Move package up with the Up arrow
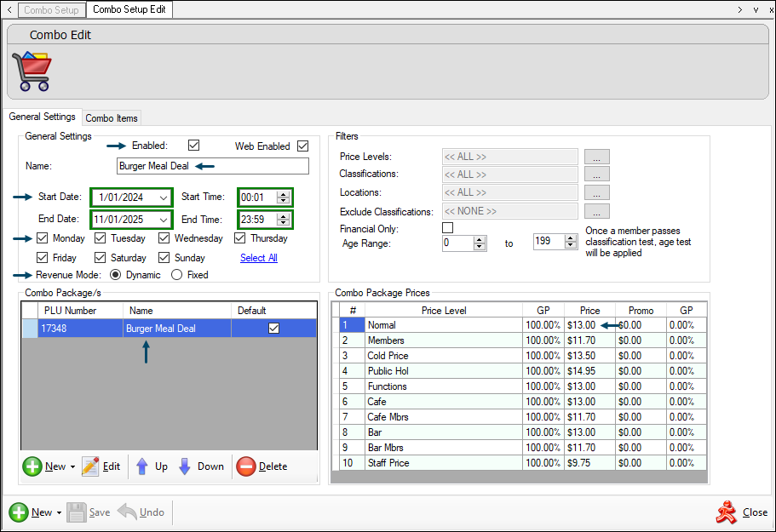The width and height of the screenshot is (776, 532). pyautogui.click(x=142, y=466)
